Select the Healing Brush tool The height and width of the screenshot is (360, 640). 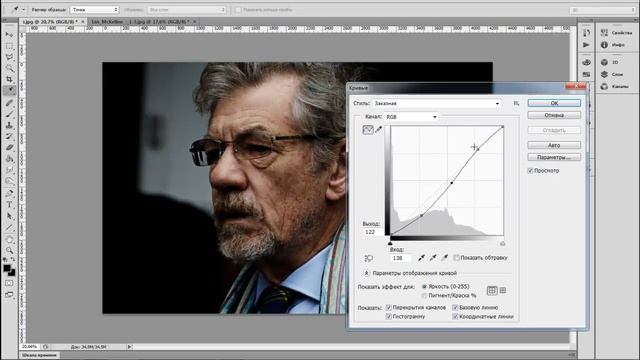(x=9, y=103)
